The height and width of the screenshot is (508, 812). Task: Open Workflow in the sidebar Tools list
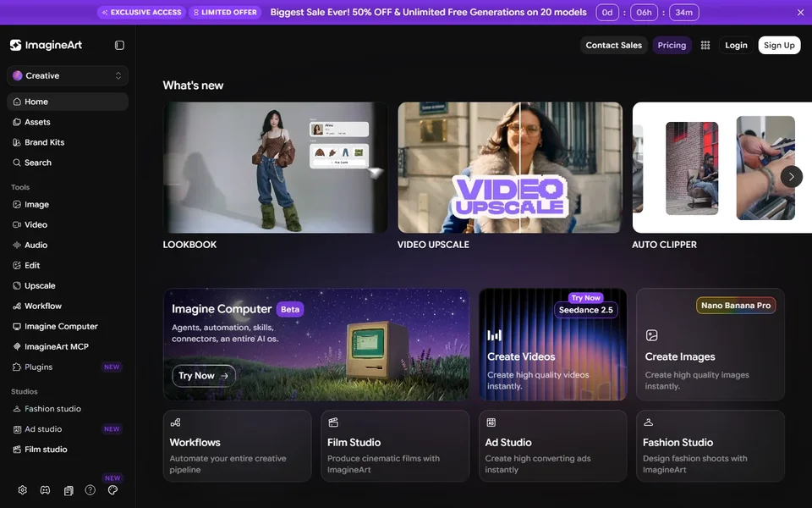pyautogui.click(x=68, y=306)
